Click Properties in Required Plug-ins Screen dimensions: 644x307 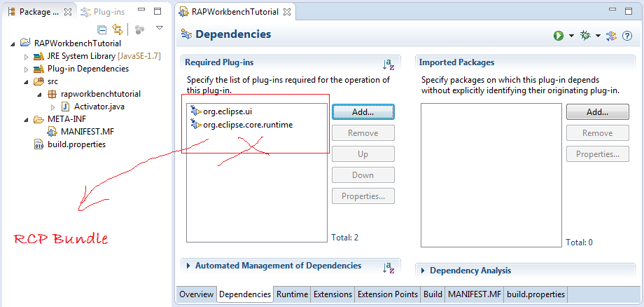pyautogui.click(x=363, y=196)
